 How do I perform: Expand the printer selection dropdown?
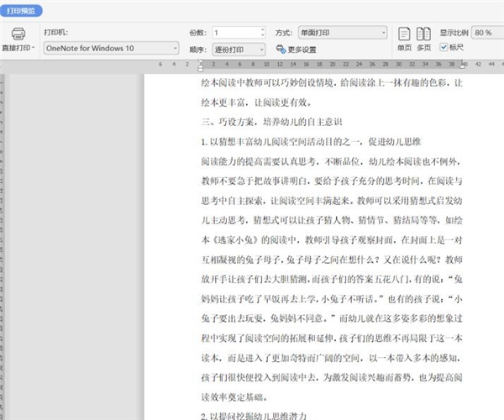175,49
